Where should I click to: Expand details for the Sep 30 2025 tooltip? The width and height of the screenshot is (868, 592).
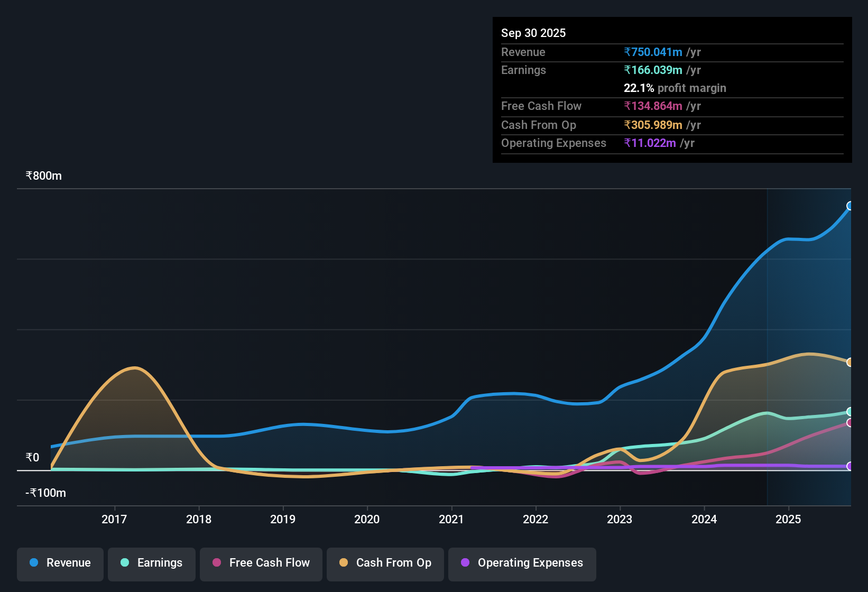click(x=533, y=33)
